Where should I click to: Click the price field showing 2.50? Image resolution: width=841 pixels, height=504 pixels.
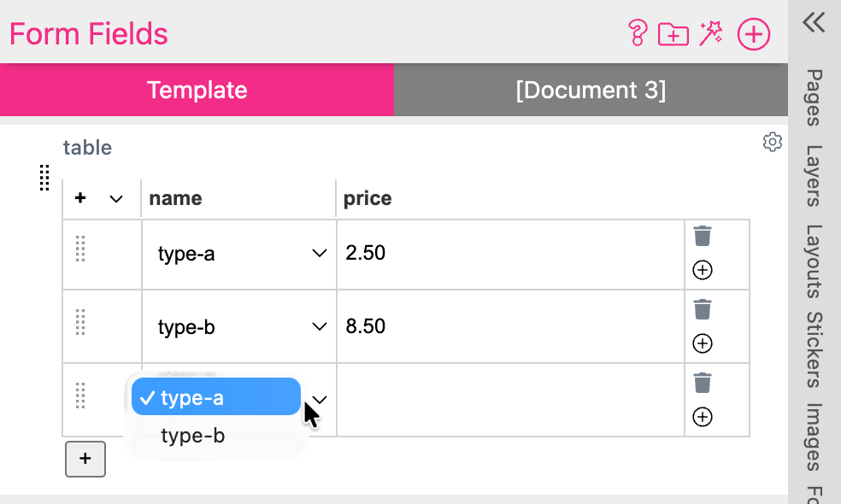[x=510, y=253]
